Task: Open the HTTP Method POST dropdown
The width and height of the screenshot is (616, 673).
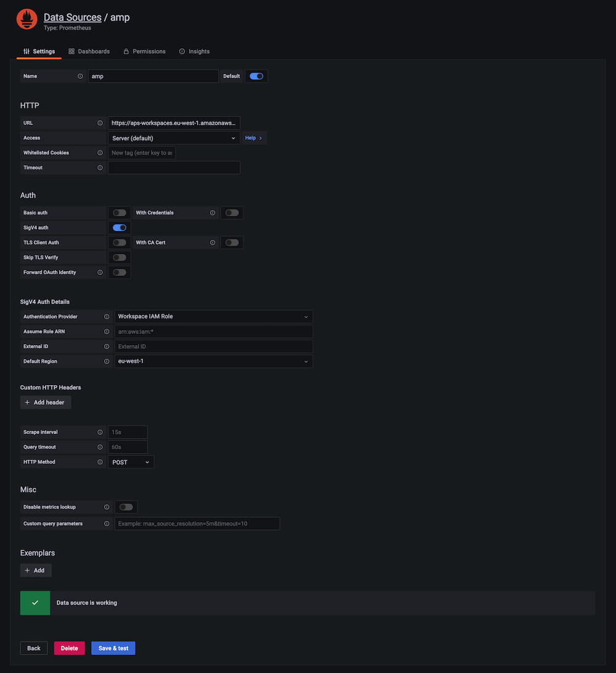Action: (x=131, y=462)
